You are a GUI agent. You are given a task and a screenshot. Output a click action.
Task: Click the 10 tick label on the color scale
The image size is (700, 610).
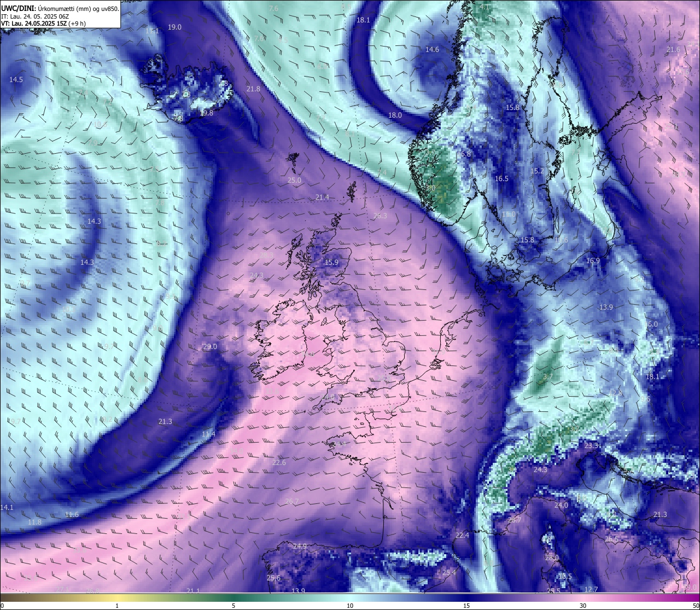350,606
